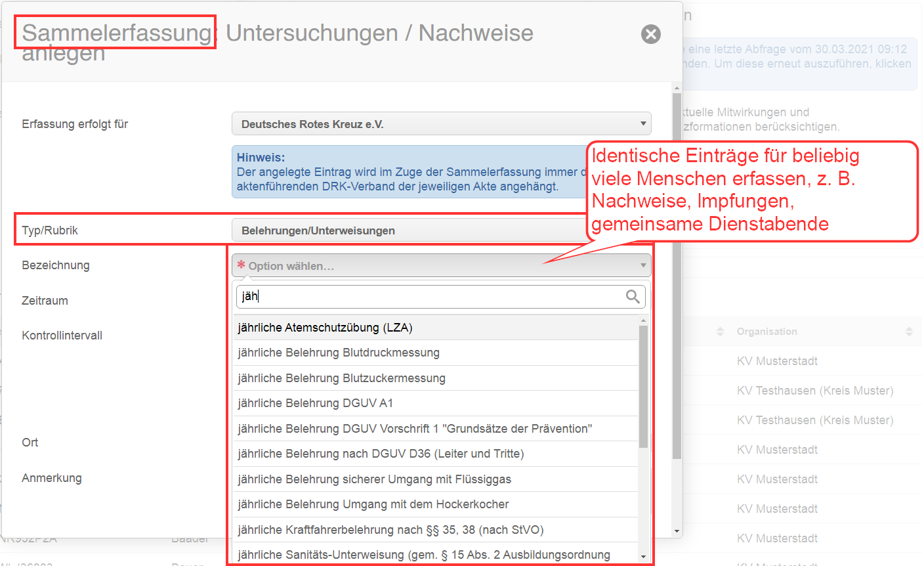Choose 'jährliche Kraftfahrerbelehrung nach §§ 35, 38'

[x=436, y=530]
